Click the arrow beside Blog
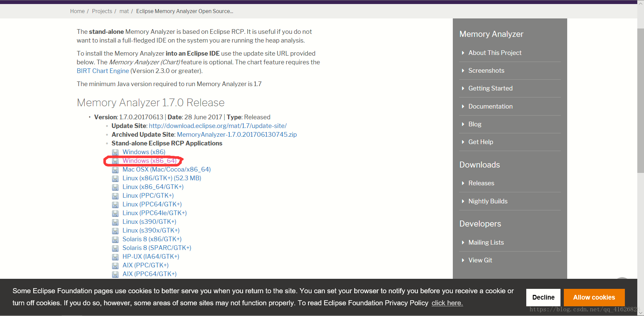This screenshot has height=316, width=644. (x=463, y=124)
